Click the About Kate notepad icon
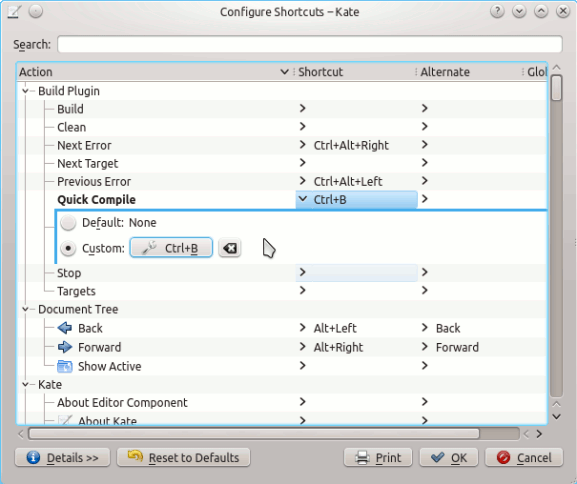Image resolution: width=577 pixels, height=484 pixels. pyautogui.click(x=65, y=420)
